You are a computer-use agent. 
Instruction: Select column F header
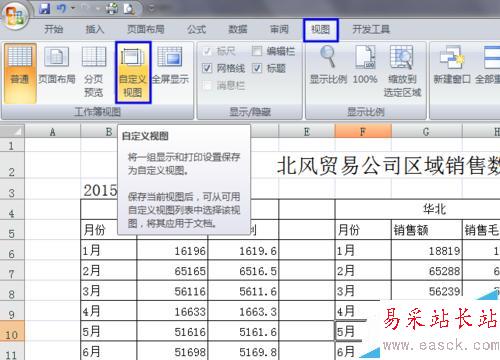363,132
